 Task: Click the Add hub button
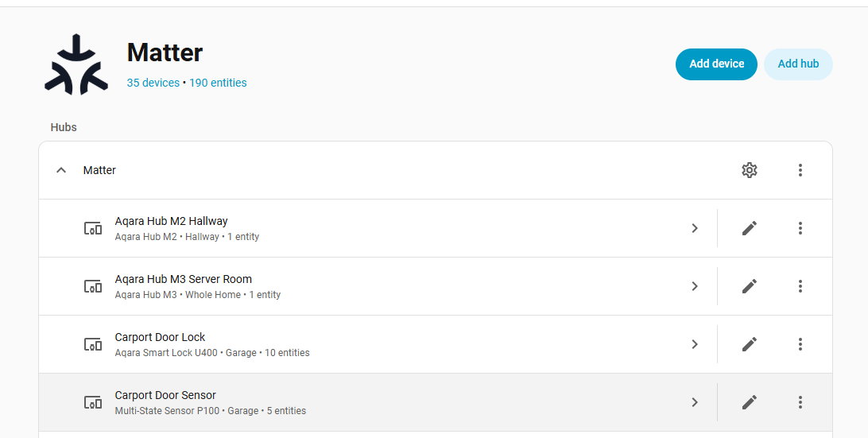click(798, 64)
